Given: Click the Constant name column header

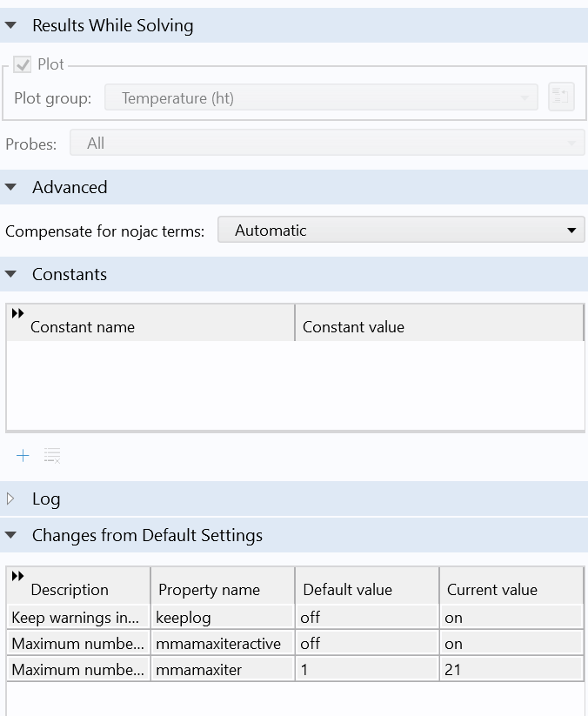Looking at the screenshot, I should coord(83,327).
